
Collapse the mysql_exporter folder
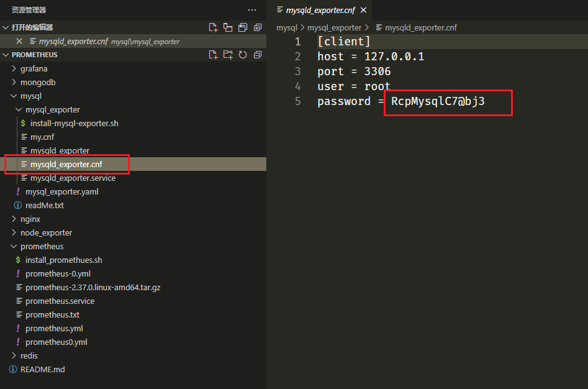click(x=52, y=109)
